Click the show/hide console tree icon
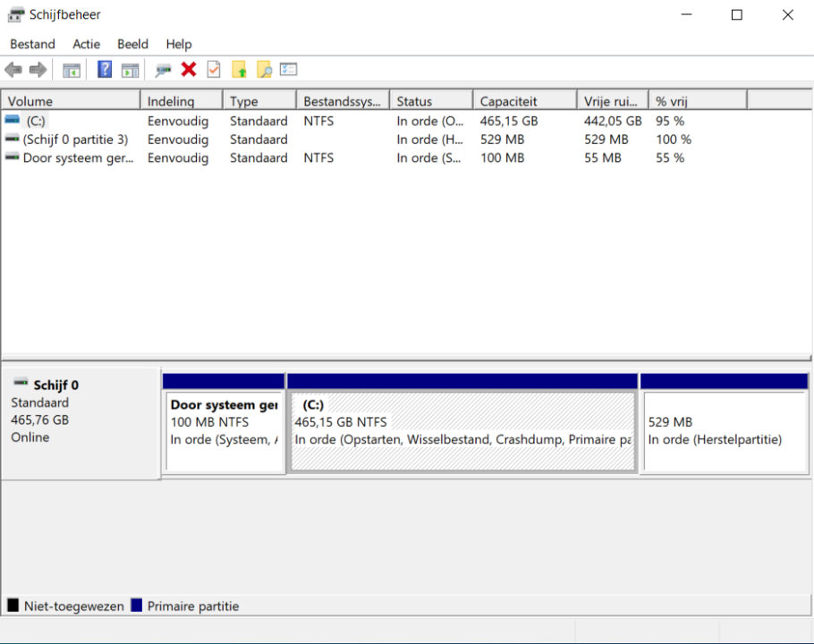Viewport: 814px width, 644px height. [x=72, y=70]
